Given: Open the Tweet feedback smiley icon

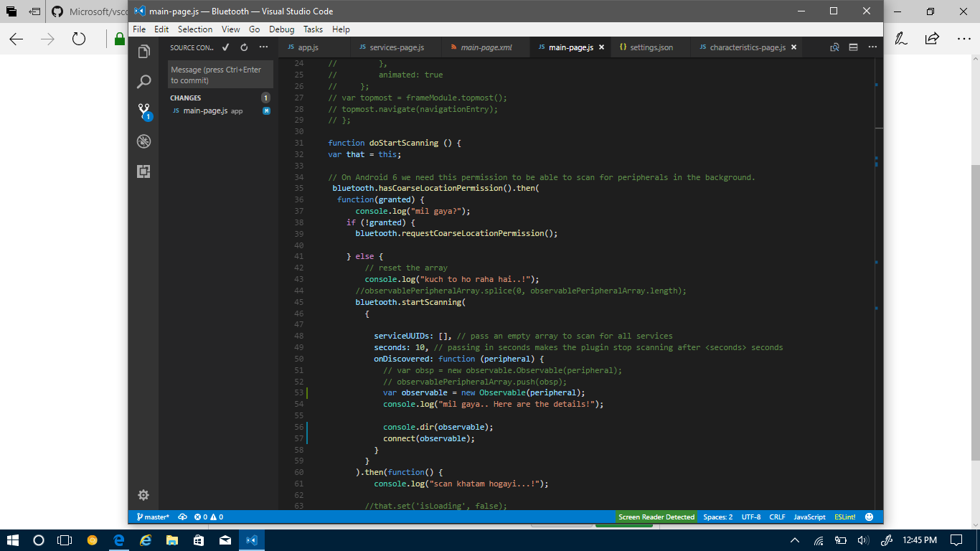Looking at the screenshot, I should [869, 517].
